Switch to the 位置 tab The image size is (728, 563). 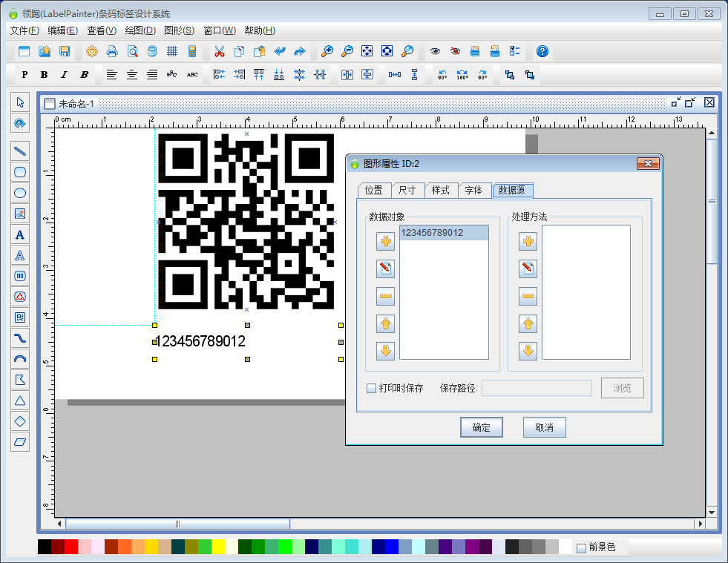[x=374, y=191]
